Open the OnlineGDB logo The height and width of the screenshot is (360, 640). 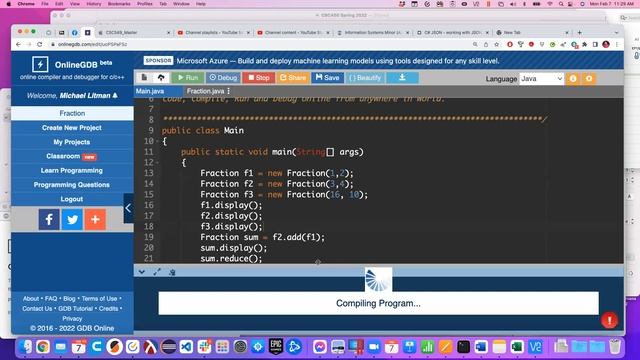pyautogui.click(x=40, y=64)
